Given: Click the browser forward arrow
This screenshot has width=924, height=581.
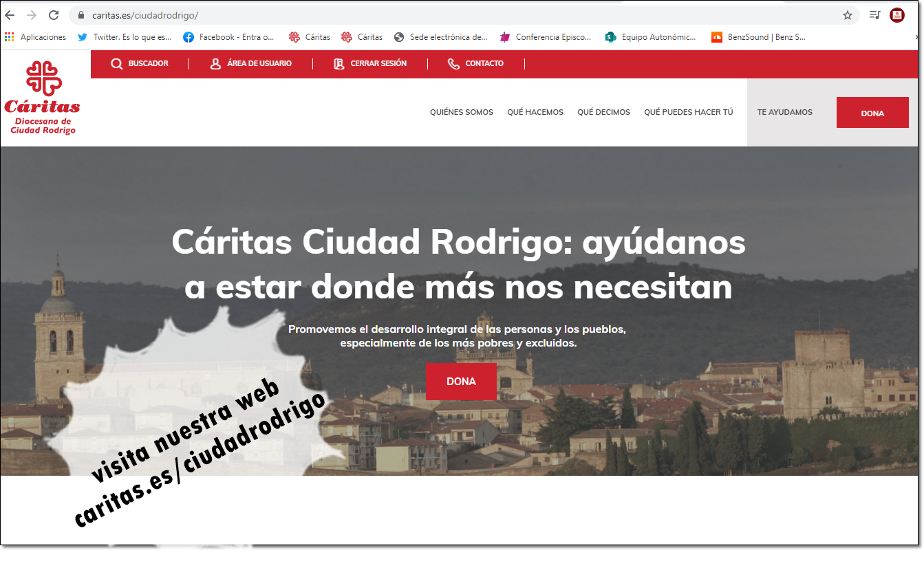Looking at the screenshot, I should point(32,15).
